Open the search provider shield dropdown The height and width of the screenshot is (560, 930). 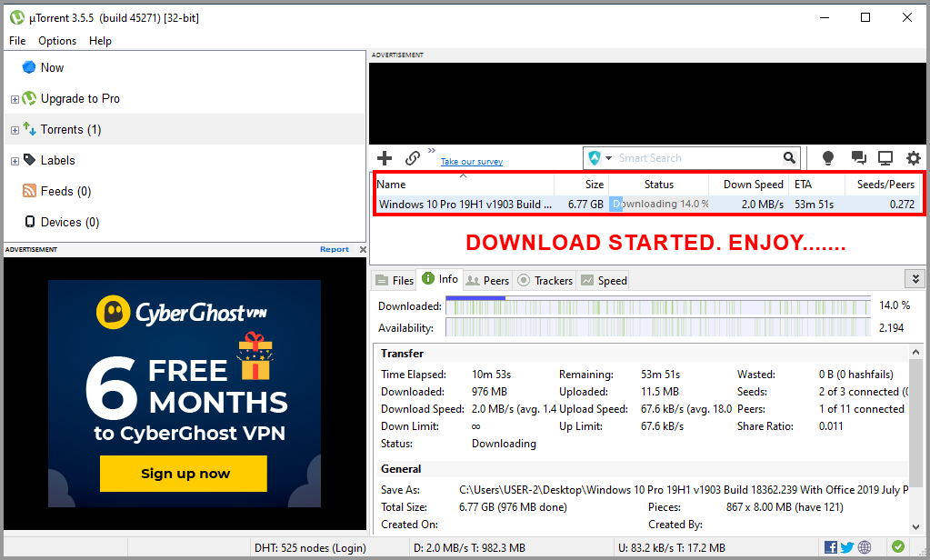(600, 158)
